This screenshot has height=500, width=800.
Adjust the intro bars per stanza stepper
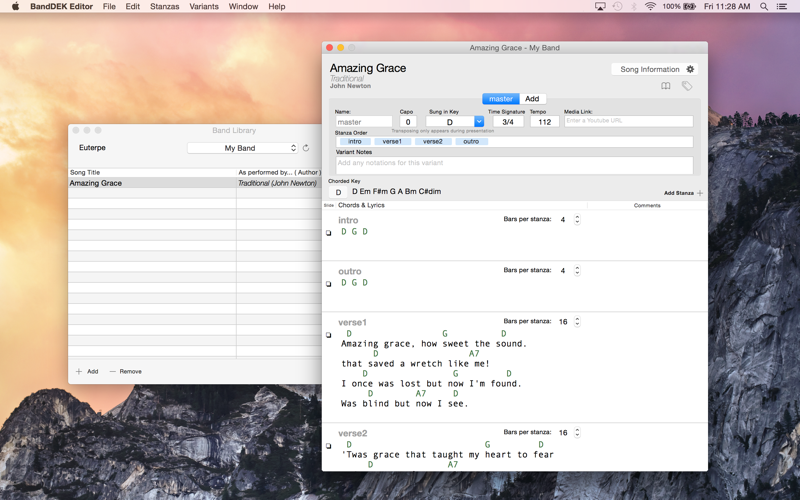click(577, 219)
